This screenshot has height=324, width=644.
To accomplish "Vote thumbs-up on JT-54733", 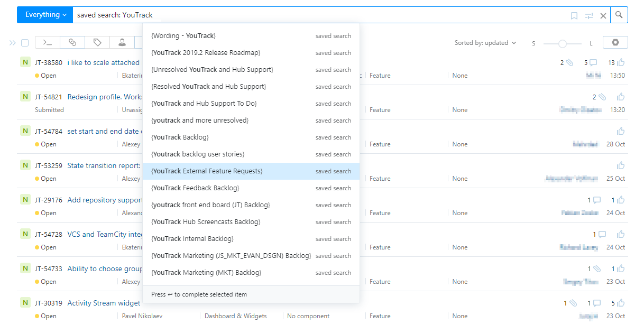I will click(621, 269).
